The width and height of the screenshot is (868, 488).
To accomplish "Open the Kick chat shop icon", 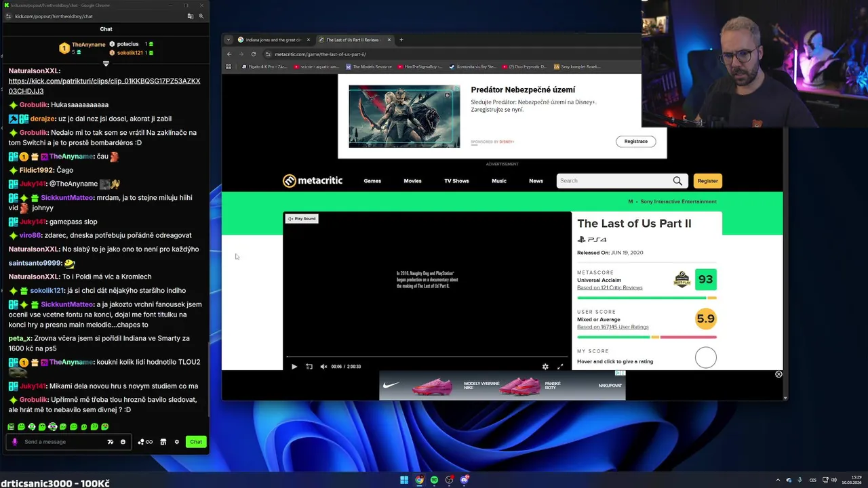I will pos(163,442).
